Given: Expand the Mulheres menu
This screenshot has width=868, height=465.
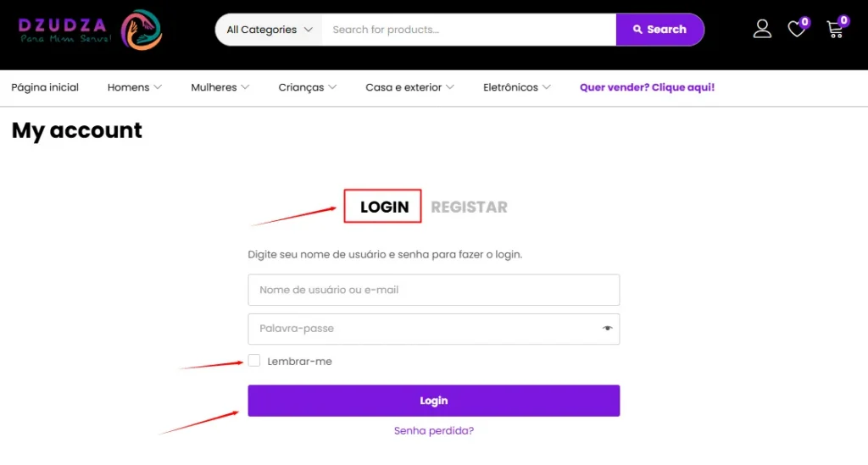Looking at the screenshot, I should point(220,87).
